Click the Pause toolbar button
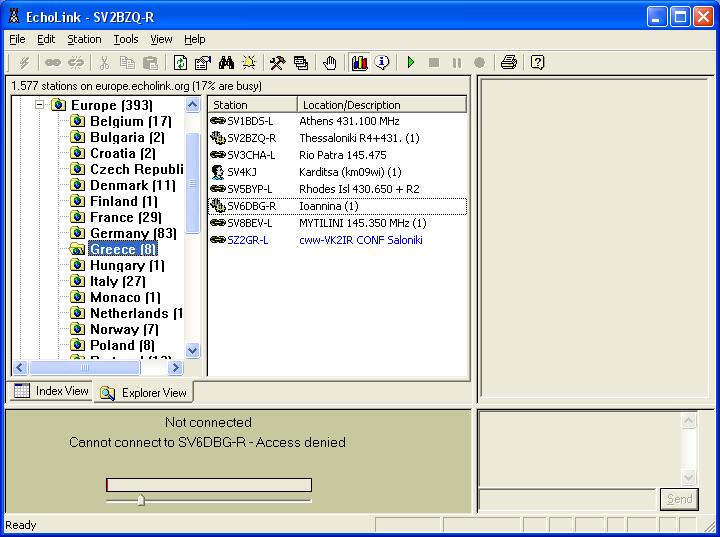Image resolution: width=720 pixels, height=537 pixels. click(x=456, y=62)
